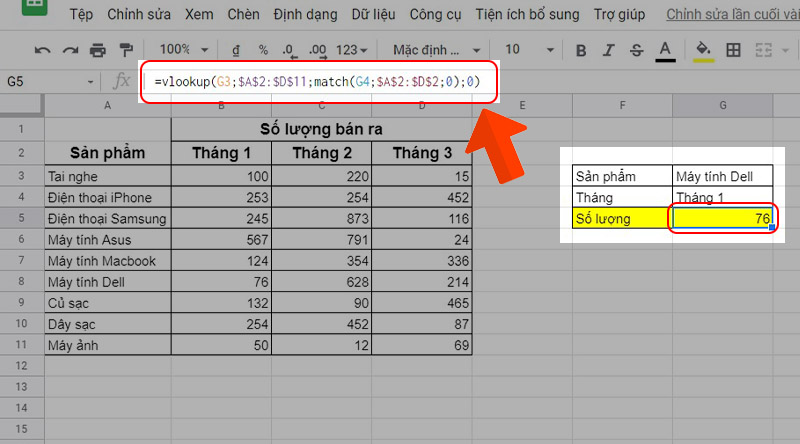Select column E header
The height and width of the screenshot is (444, 800).
(x=522, y=106)
